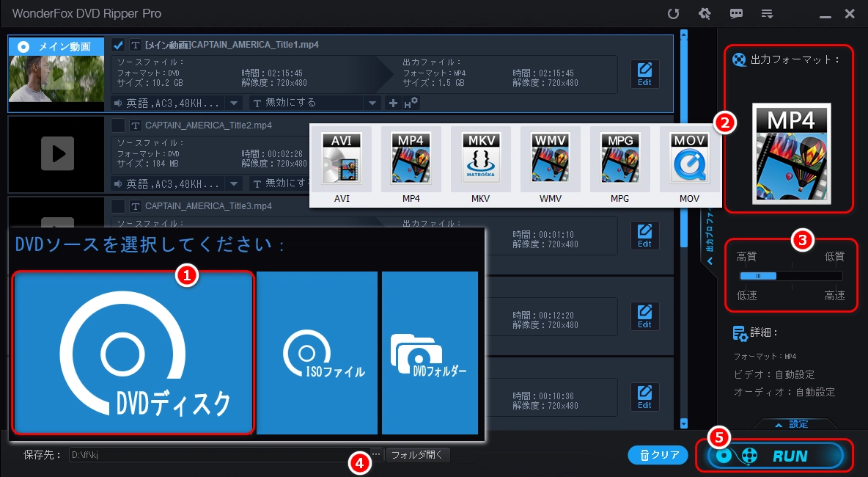Screen dimensions: 868x477
Task: Select main movie radio button on thumbnail
Action: [23, 46]
